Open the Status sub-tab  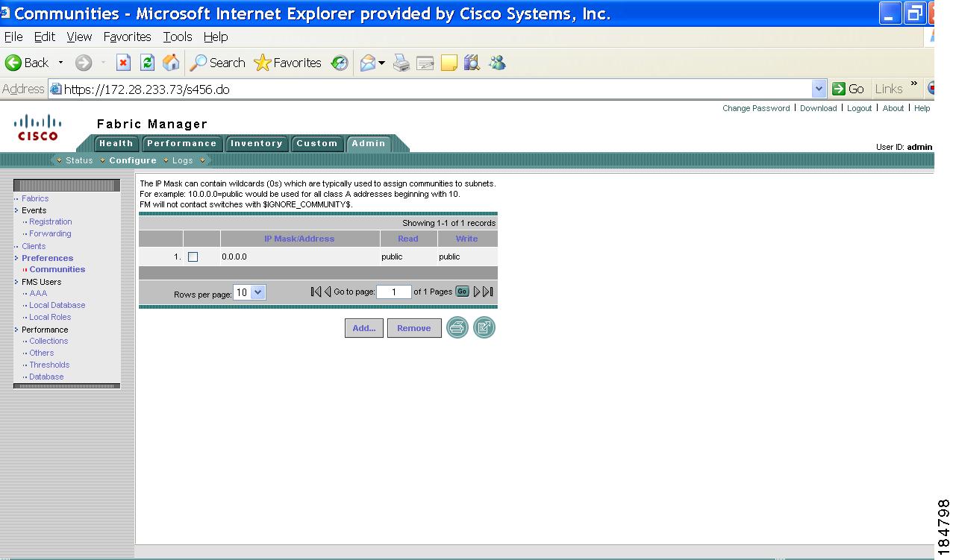[79, 160]
